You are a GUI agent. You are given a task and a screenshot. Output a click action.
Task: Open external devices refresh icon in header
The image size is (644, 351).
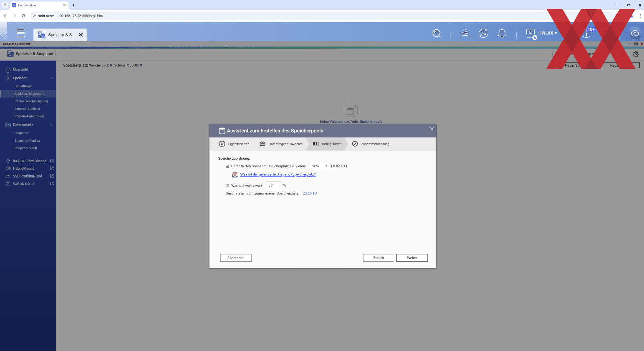483,33
